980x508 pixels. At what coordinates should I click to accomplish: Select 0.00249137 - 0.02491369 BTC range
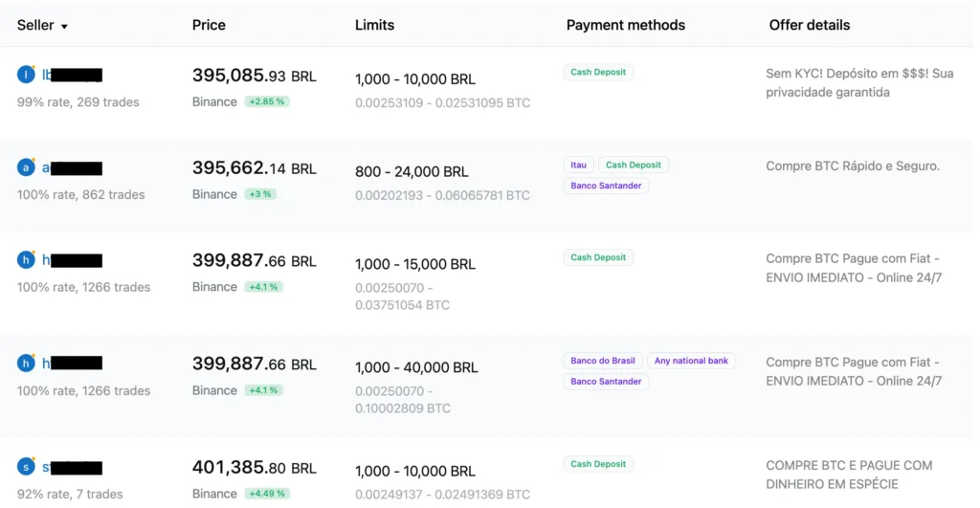click(442, 495)
